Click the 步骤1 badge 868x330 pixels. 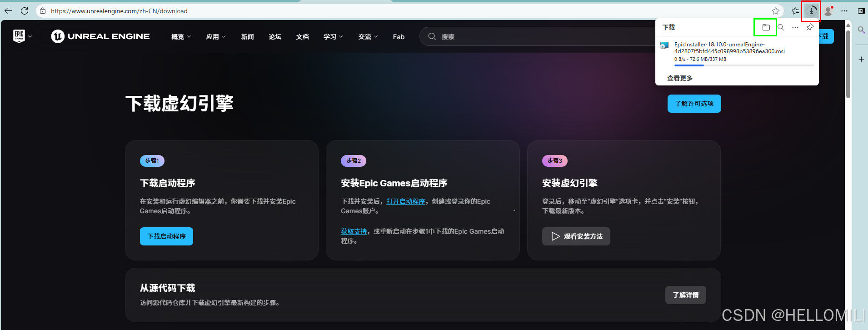coord(152,161)
